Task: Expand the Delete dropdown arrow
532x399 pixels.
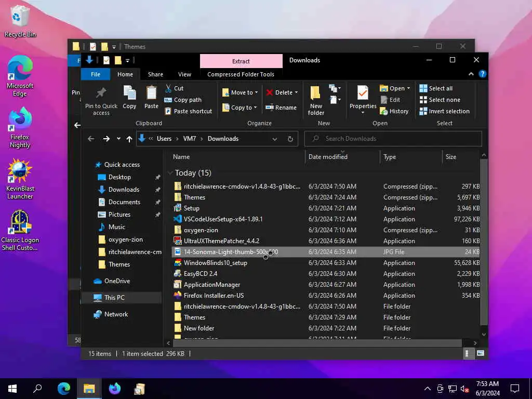Action: pos(296,92)
